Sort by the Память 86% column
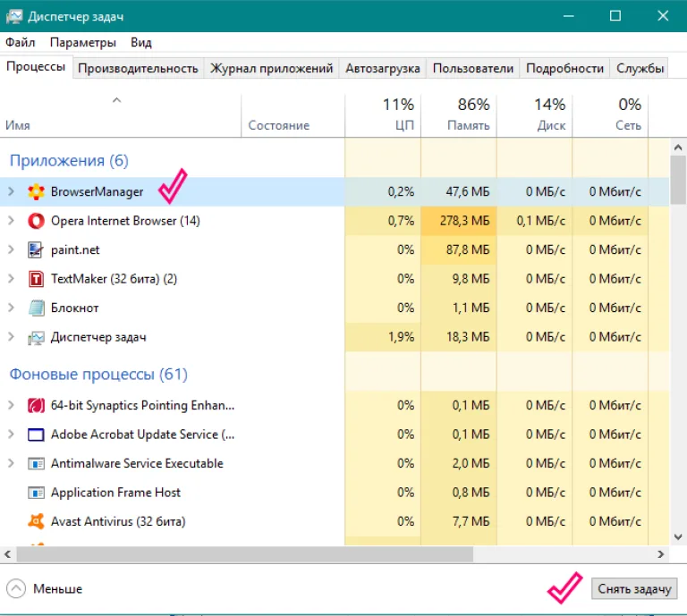Viewport: 687px width, 616px height. (459, 116)
